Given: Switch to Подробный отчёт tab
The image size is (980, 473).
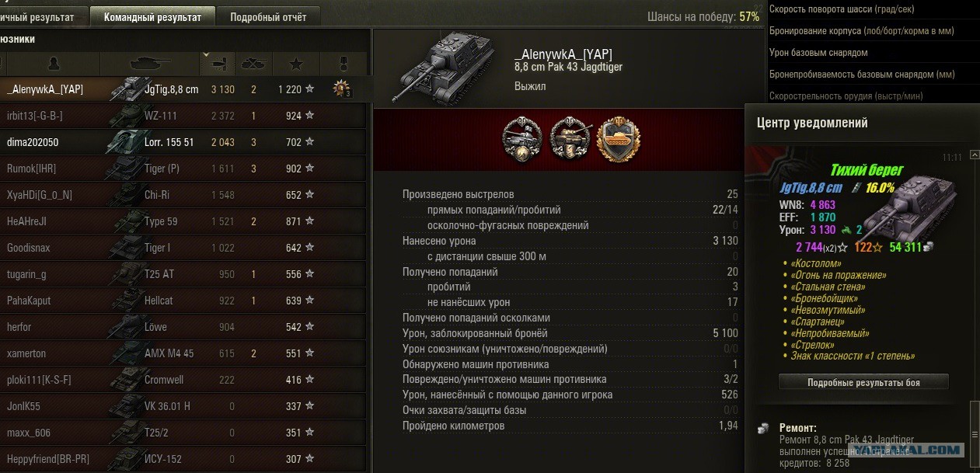Looking at the screenshot, I should (x=269, y=16).
